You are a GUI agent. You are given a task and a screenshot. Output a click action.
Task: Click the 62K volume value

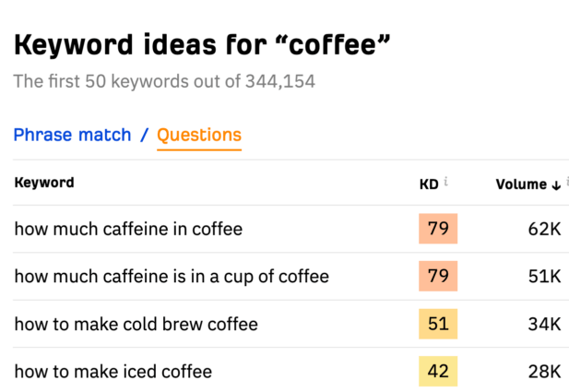click(x=545, y=229)
